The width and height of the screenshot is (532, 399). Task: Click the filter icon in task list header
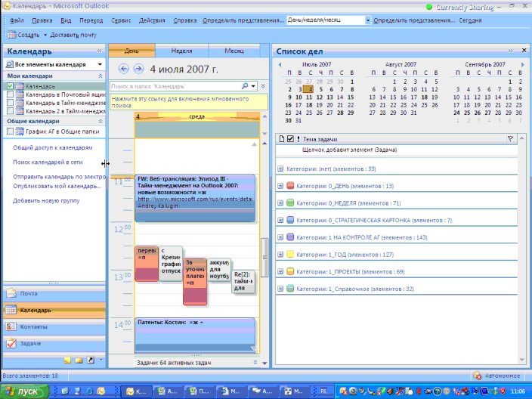[510, 139]
